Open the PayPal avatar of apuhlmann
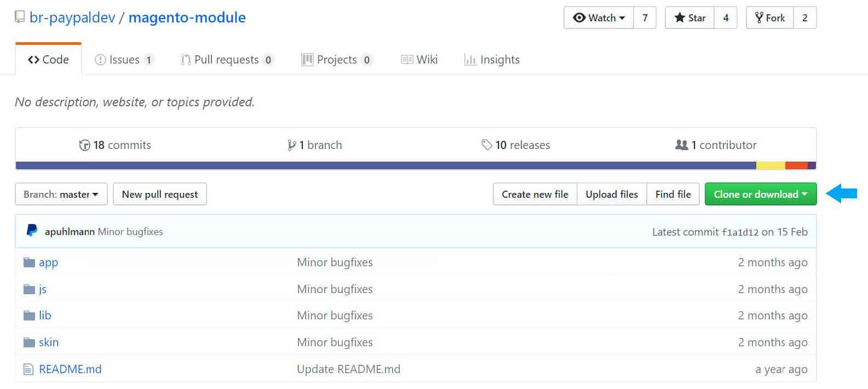Image resolution: width=868 pixels, height=389 pixels. point(31,231)
